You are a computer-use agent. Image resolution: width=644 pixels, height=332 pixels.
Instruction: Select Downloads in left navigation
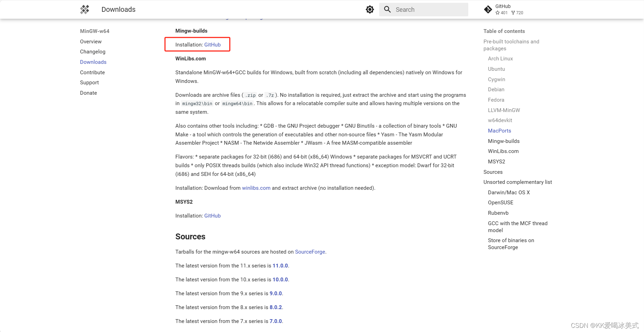tap(93, 62)
